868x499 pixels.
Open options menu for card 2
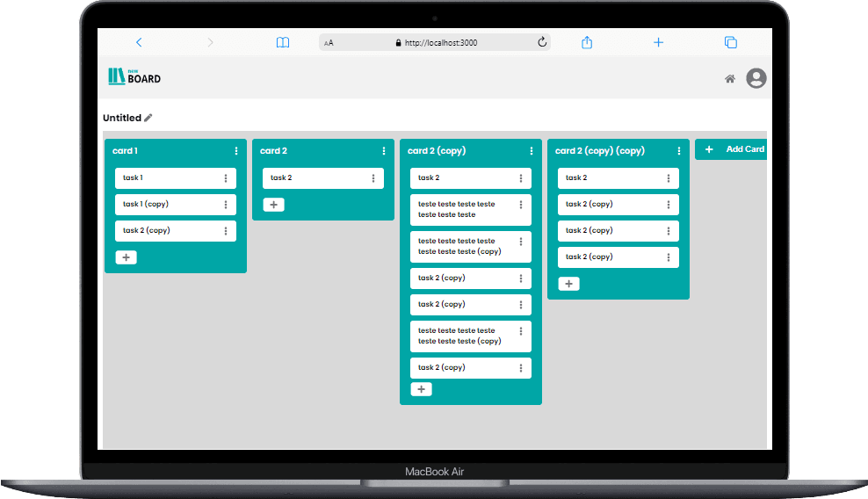[384, 150]
